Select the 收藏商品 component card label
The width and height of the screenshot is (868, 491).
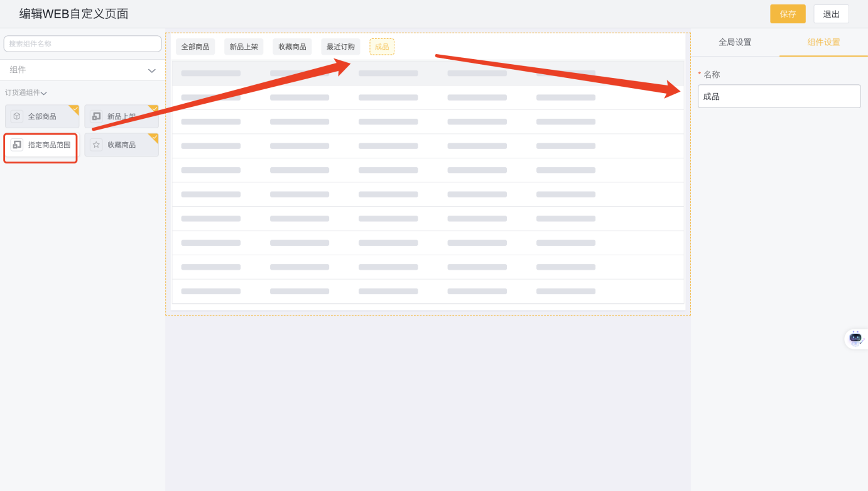pyautogui.click(x=121, y=145)
